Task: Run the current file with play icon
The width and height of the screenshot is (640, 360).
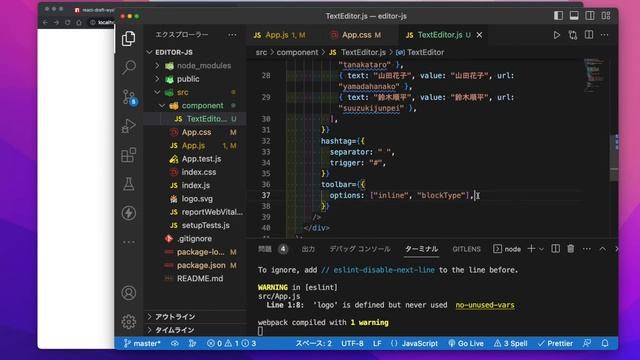Action: click(556, 35)
